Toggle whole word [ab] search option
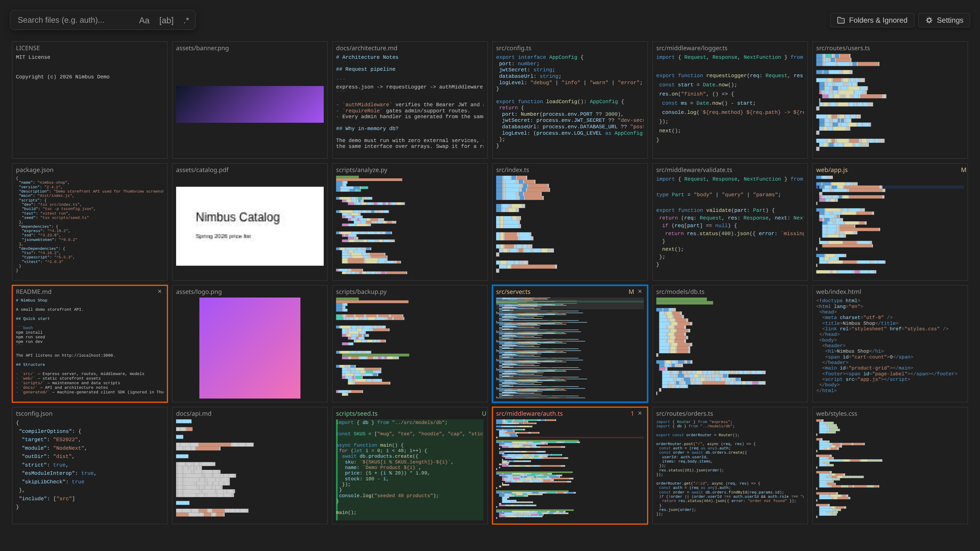This screenshot has height=551, width=980. (166, 20)
